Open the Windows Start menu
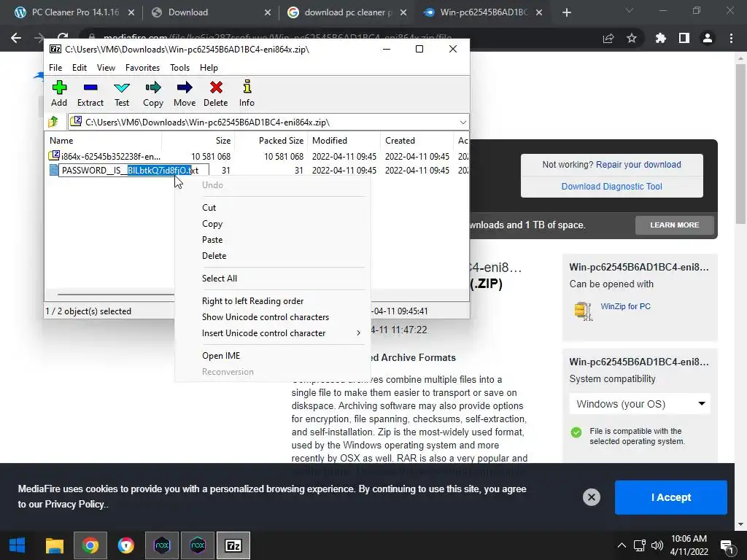Screen dimensions: 747x560 [18, 545]
